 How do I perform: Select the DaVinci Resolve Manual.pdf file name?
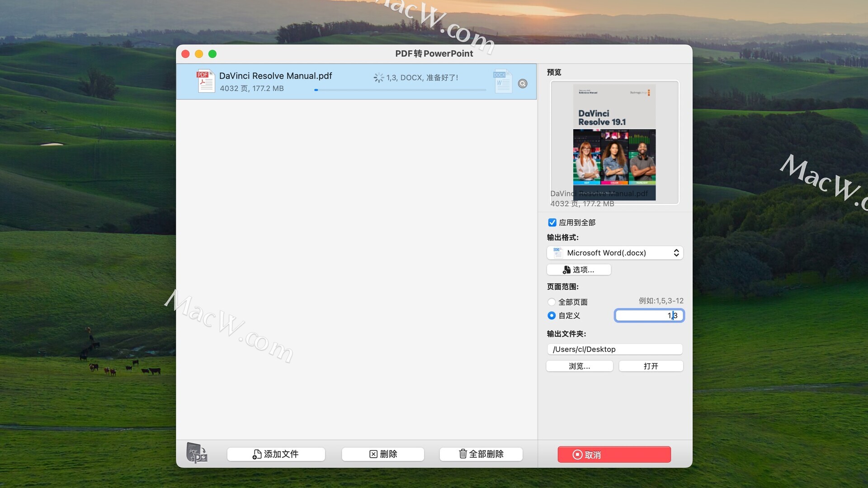click(x=276, y=76)
